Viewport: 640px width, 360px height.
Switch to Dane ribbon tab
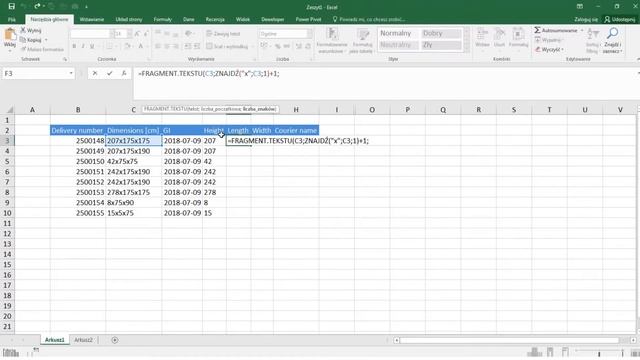coord(189,19)
